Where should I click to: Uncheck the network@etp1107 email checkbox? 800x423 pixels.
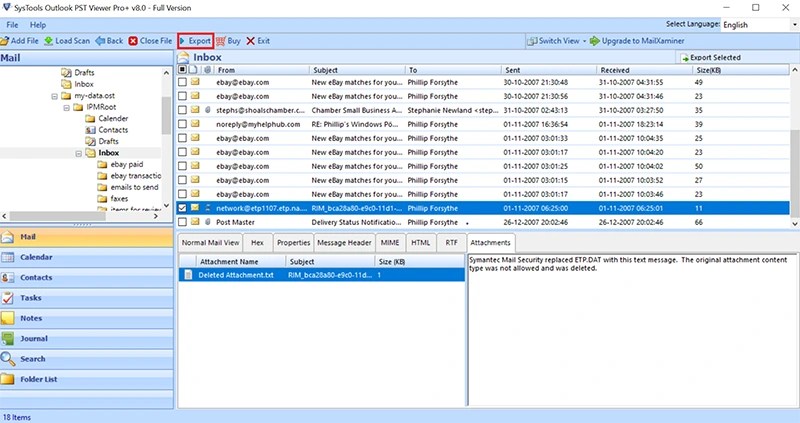click(182, 208)
